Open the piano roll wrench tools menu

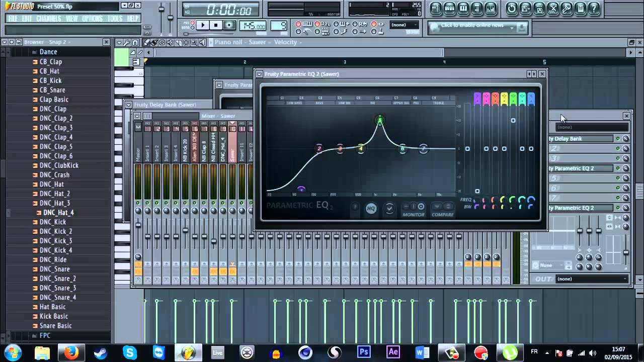point(127,42)
